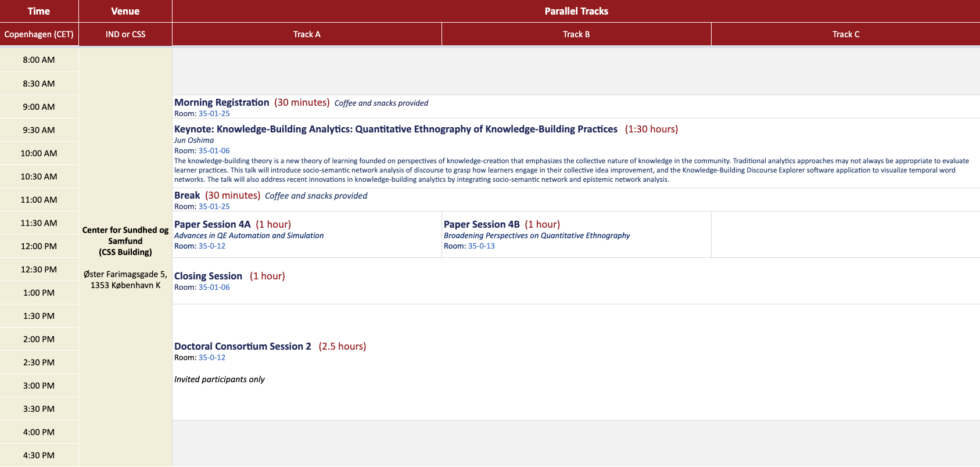Click the Closing Session title
980x467 pixels.
click(208, 276)
